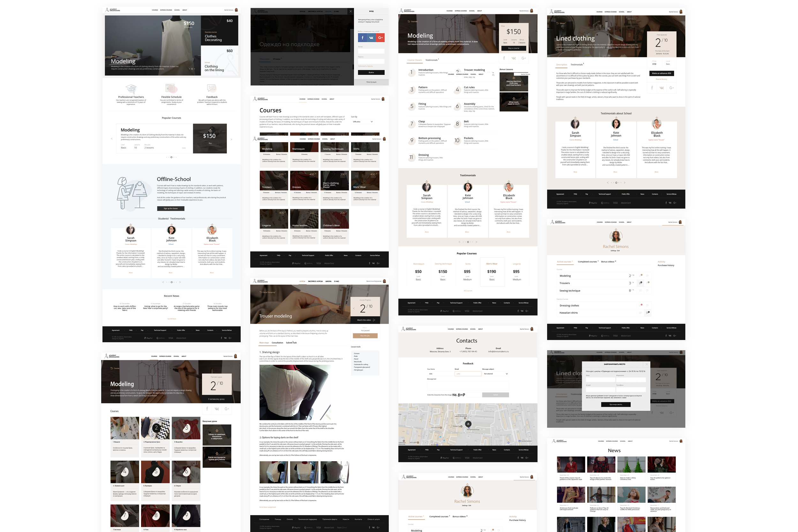Open chat icon in the Trousers profile row
798x532 pixels.
(x=640, y=283)
